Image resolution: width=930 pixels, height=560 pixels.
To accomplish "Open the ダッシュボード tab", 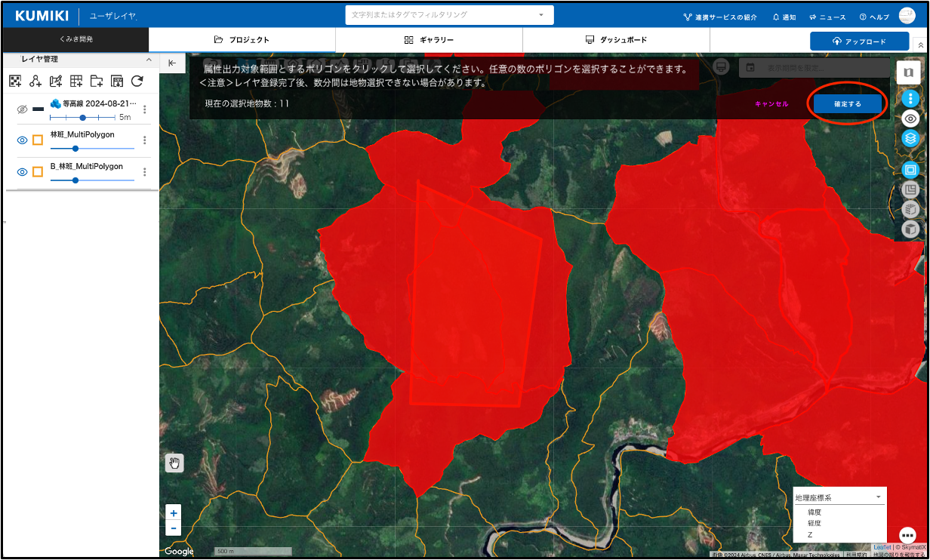I will (x=616, y=40).
